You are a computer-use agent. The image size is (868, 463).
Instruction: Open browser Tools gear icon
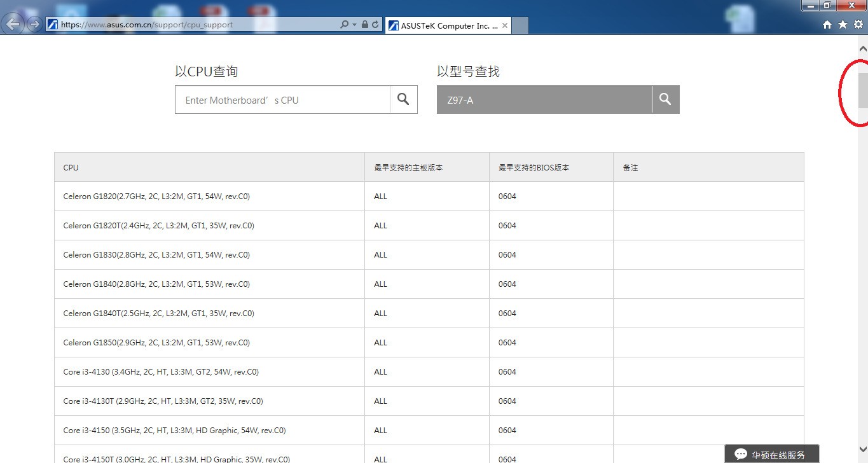pyautogui.click(x=858, y=25)
